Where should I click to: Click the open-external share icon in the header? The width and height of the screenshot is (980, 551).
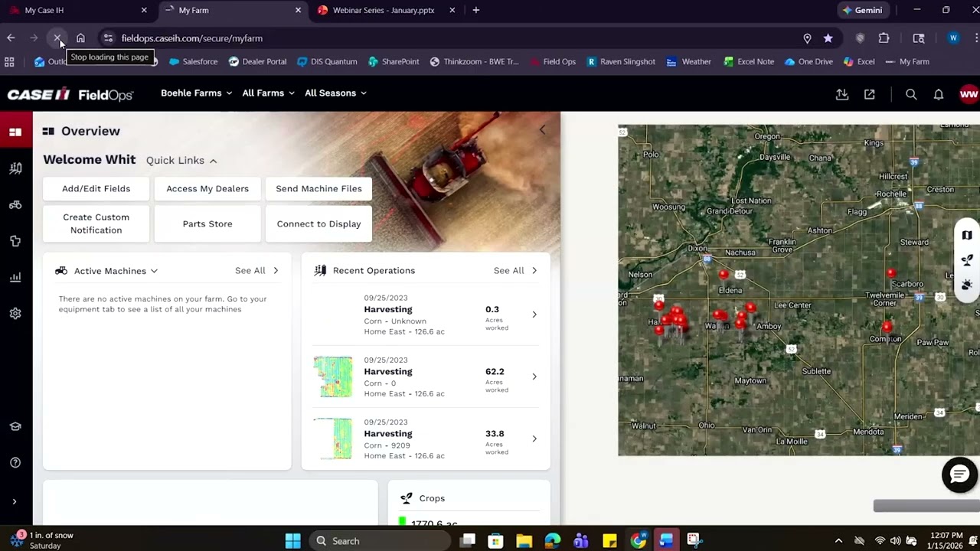[x=870, y=94]
